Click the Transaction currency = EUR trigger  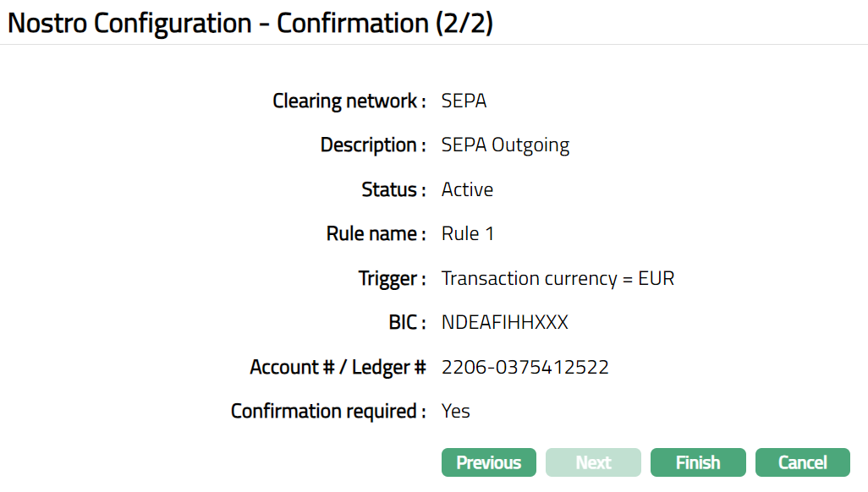558,278
